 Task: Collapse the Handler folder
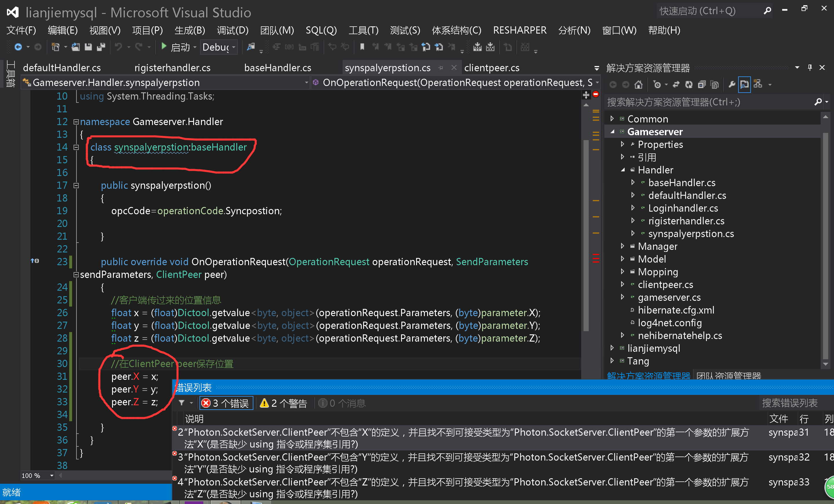[623, 170]
